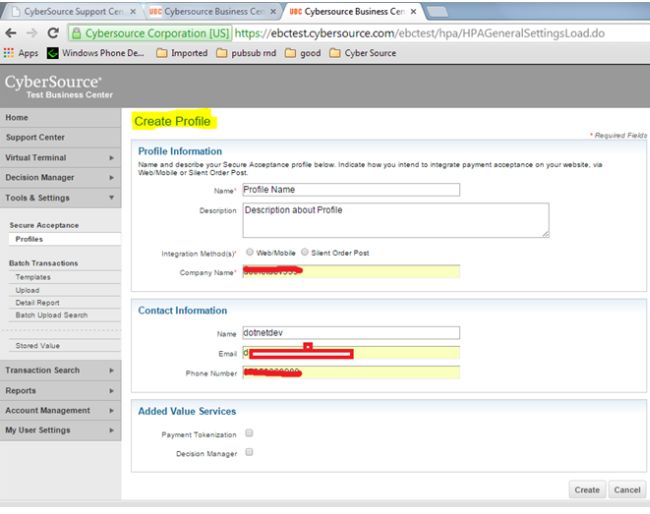The width and height of the screenshot is (650, 514).
Task: Click the address bar URL
Action: pyautogui.click(x=420, y=33)
